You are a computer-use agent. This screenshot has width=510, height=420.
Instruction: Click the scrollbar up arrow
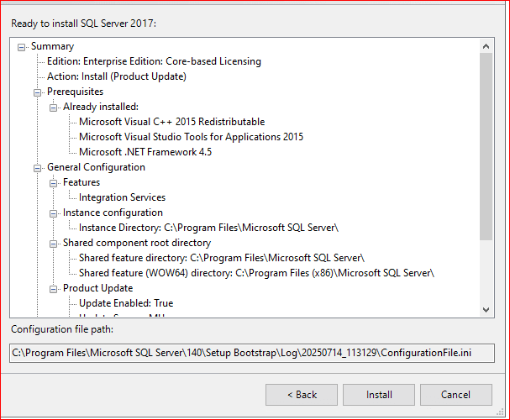click(486, 45)
